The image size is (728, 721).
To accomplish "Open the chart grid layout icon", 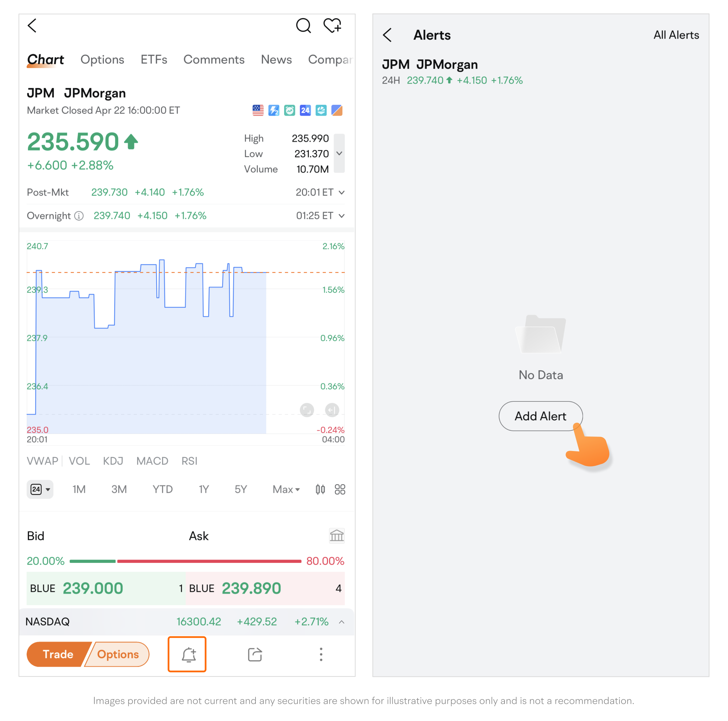I will click(340, 489).
